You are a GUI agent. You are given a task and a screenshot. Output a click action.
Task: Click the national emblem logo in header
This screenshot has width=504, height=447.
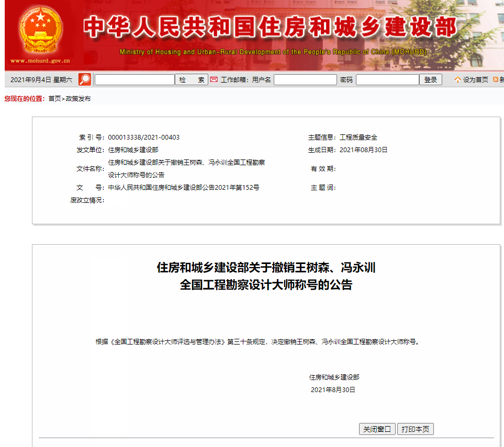tap(40, 30)
